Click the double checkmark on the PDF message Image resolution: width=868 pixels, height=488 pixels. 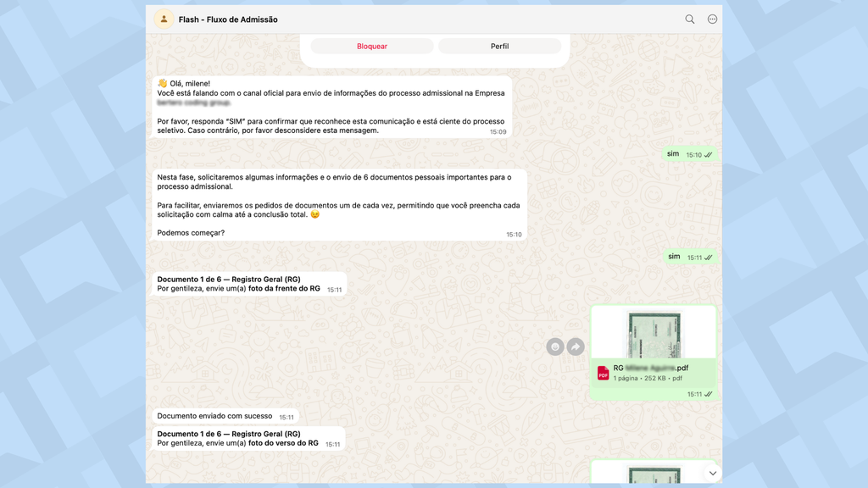click(x=709, y=393)
